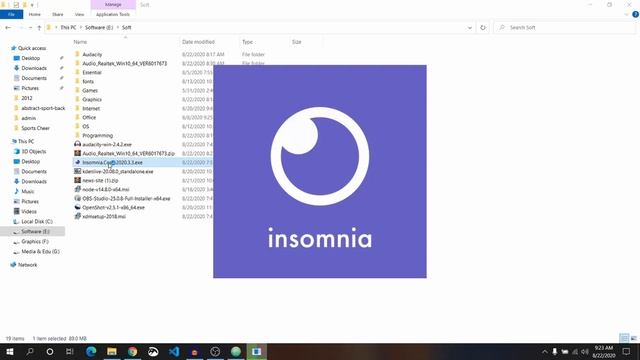Click the news-site (1).zip icon
This screenshot has width=640, height=360.
coord(78,180)
